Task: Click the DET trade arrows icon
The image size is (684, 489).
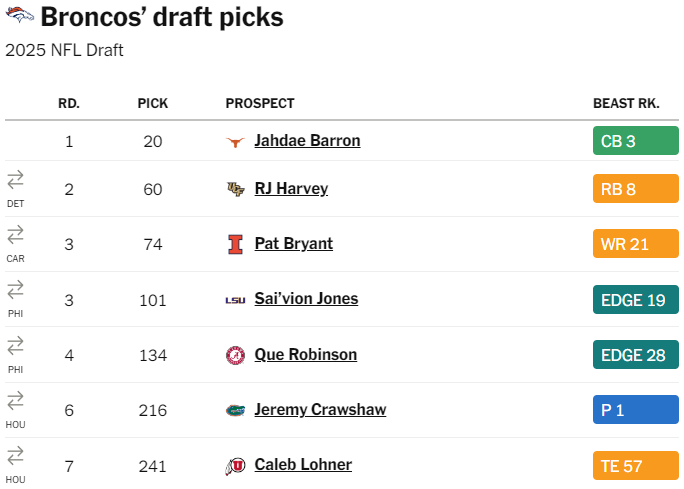Action: tap(15, 180)
